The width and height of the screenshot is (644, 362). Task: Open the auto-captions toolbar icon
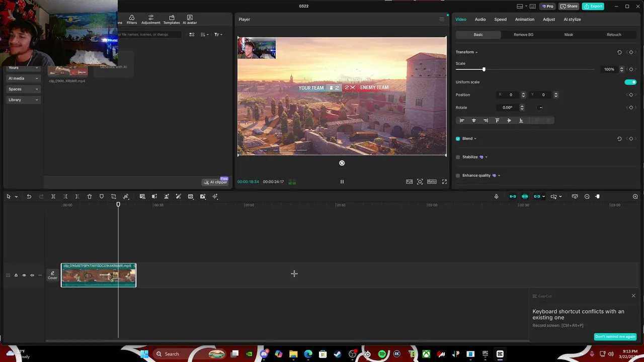[x=142, y=197]
